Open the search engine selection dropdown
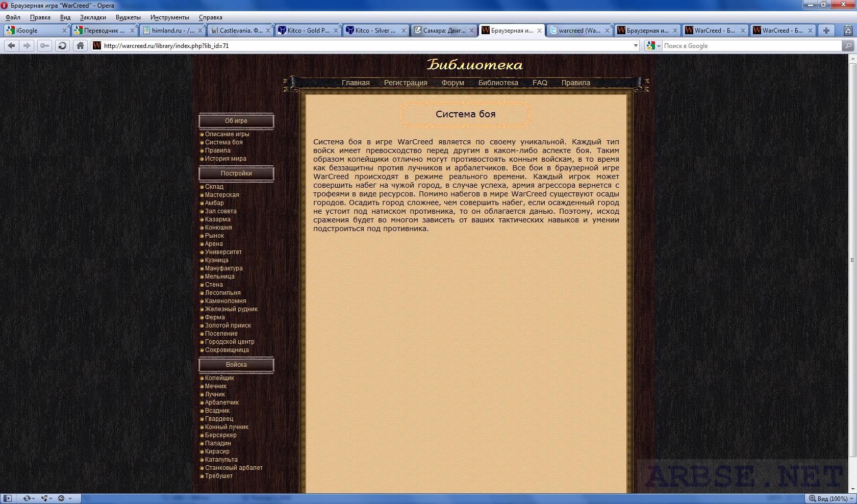The height and width of the screenshot is (504, 857). 659,46
